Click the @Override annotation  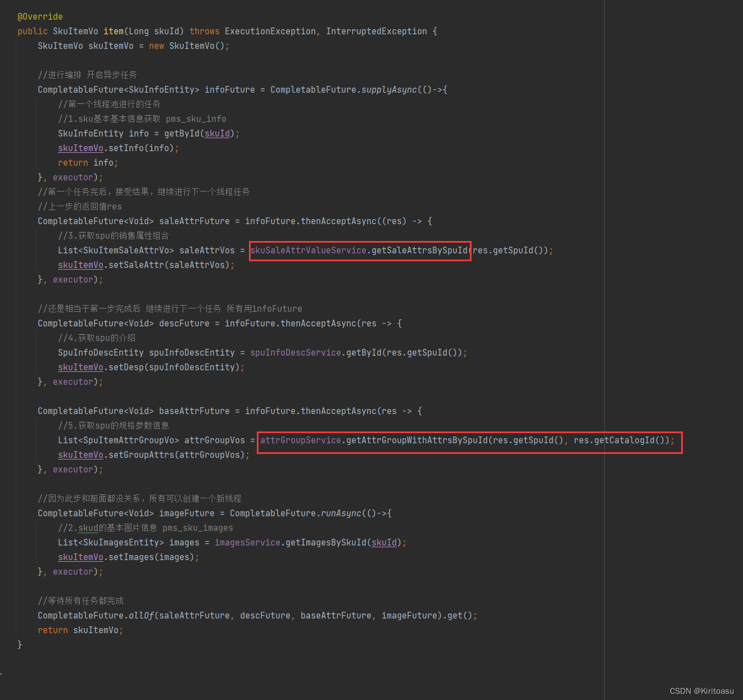pyautogui.click(x=40, y=17)
